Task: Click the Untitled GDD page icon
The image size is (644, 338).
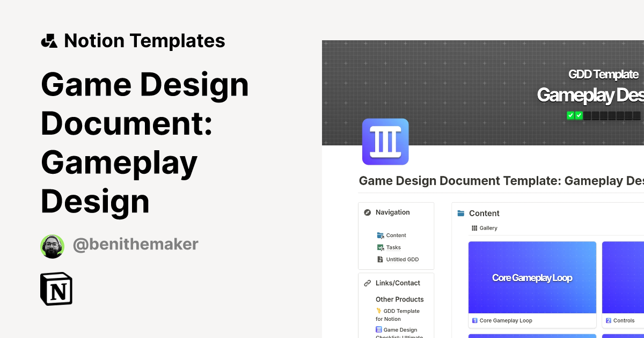Action: pyautogui.click(x=379, y=259)
